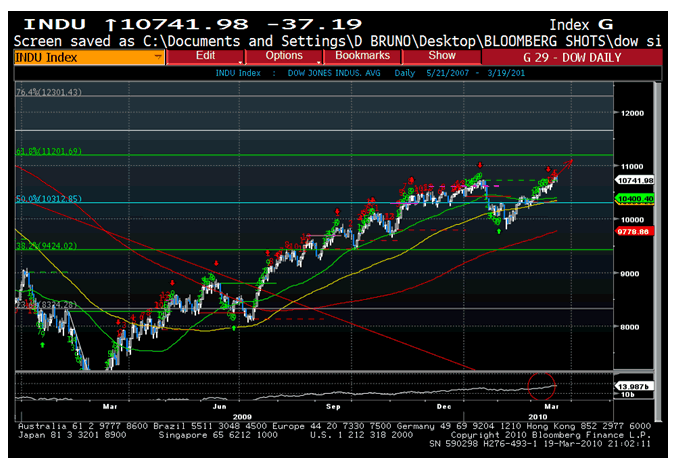Viewport: 675px width, 465px height.
Task: Click the end date 3/19/201
Action: coord(506,73)
